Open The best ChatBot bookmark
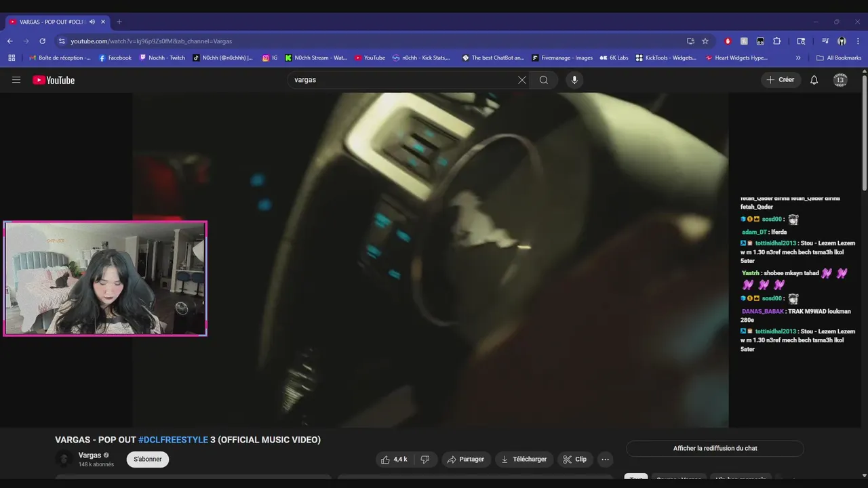 (x=493, y=58)
